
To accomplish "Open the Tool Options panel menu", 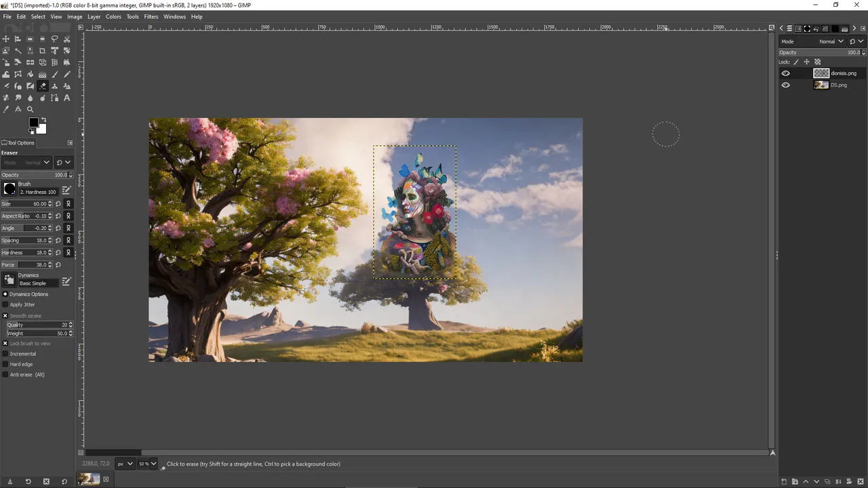I will 70,143.
